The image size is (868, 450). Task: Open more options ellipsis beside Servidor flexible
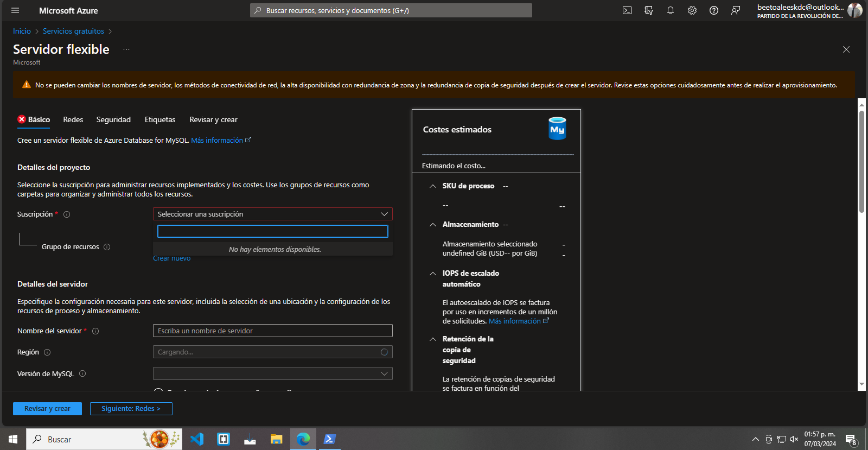[x=126, y=49]
